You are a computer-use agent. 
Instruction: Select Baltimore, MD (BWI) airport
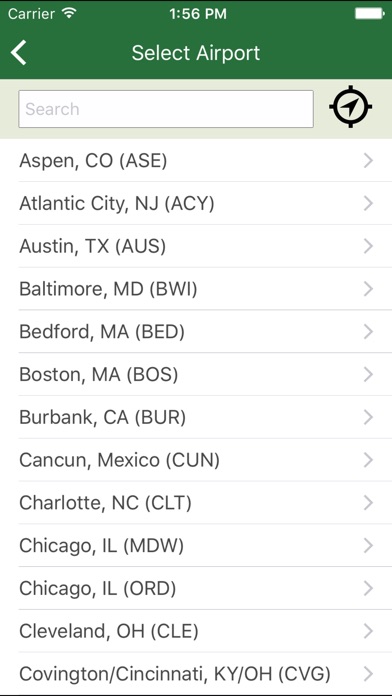click(196, 289)
